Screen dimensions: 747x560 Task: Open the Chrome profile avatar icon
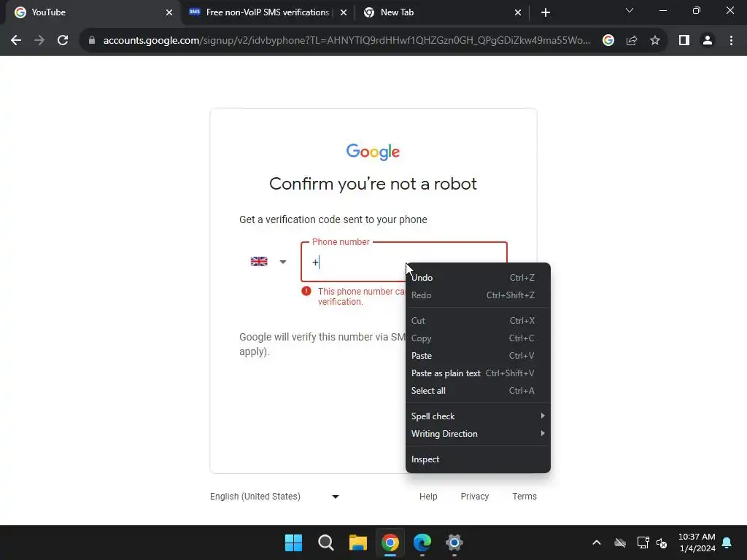click(708, 41)
